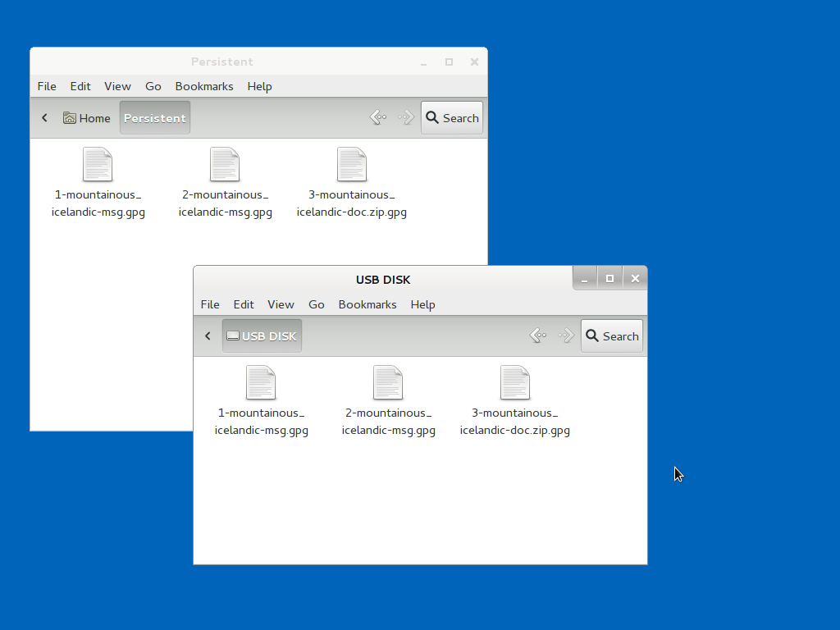Select 3-mountainous_icelandic-doc.zip.gpg in Persistent folder
The height and width of the screenshot is (630, 840).
(x=352, y=166)
